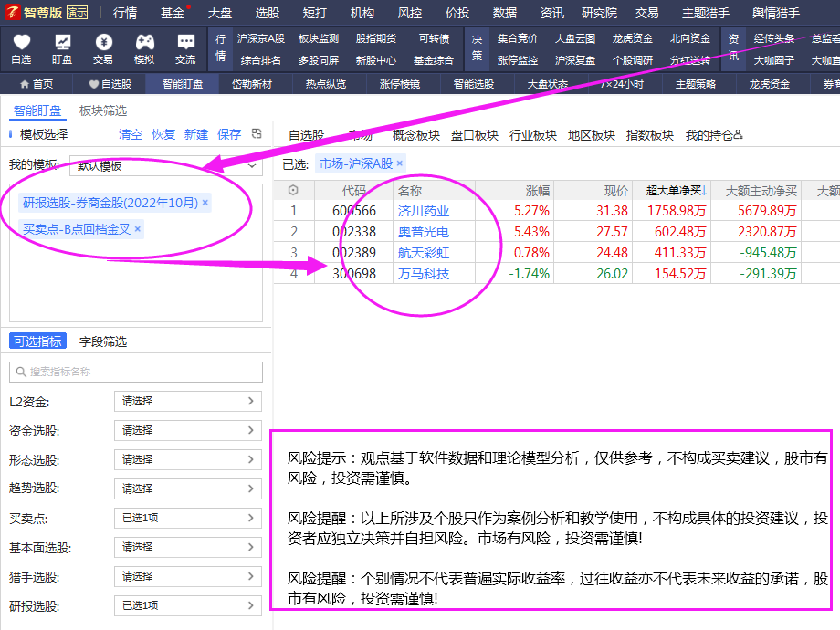This screenshot has width=840, height=630.
Task: Expand the L2资金 selector
Action: click(x=187, y=401)
